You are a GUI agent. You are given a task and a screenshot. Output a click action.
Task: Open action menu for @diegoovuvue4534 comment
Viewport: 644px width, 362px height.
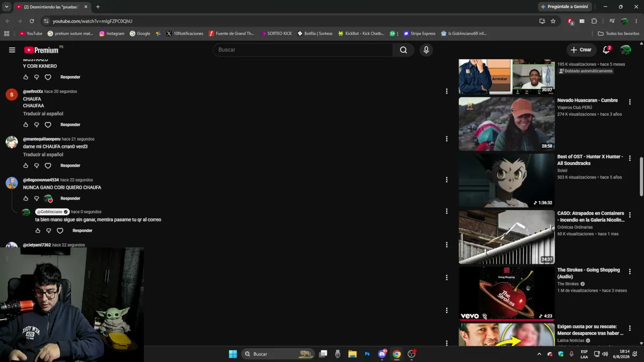[446, 179]
